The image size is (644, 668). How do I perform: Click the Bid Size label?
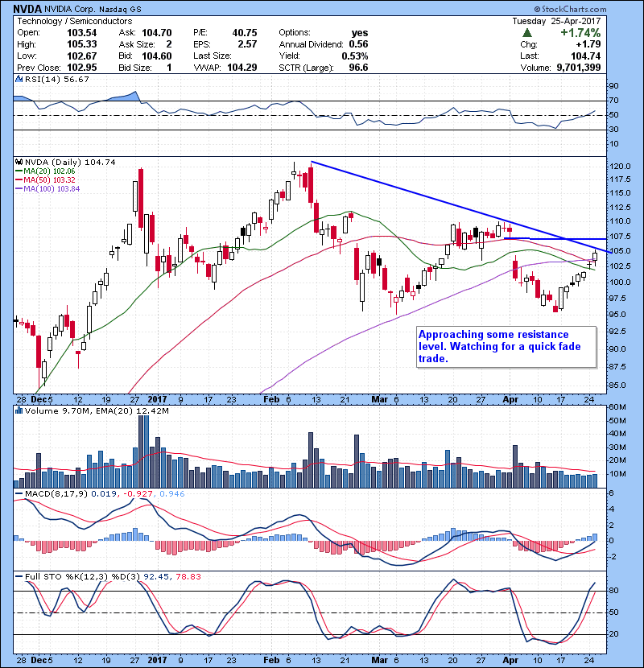coord(135,68)
